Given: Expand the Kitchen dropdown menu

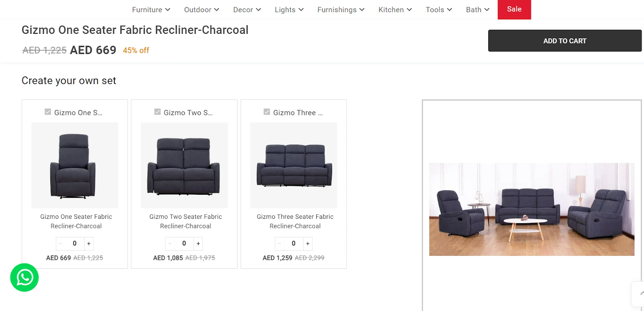Looking at the screenshot, I should coord(395,10).
